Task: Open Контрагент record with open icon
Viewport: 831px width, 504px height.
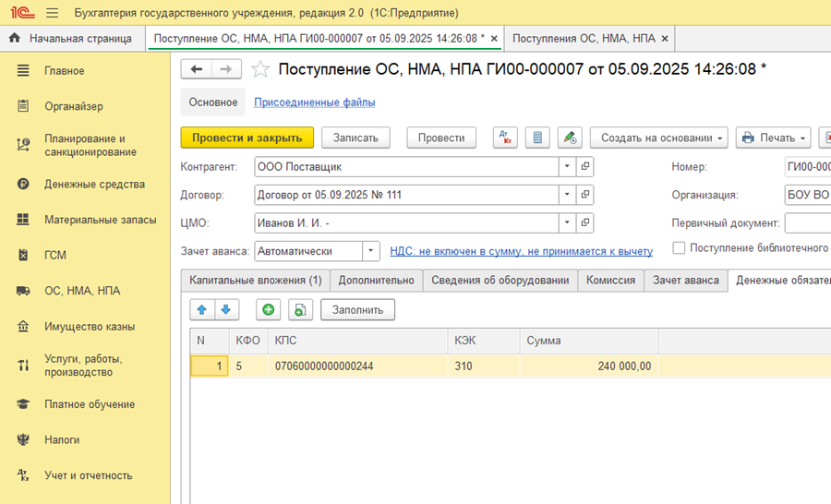Action: tap(585, 166)
